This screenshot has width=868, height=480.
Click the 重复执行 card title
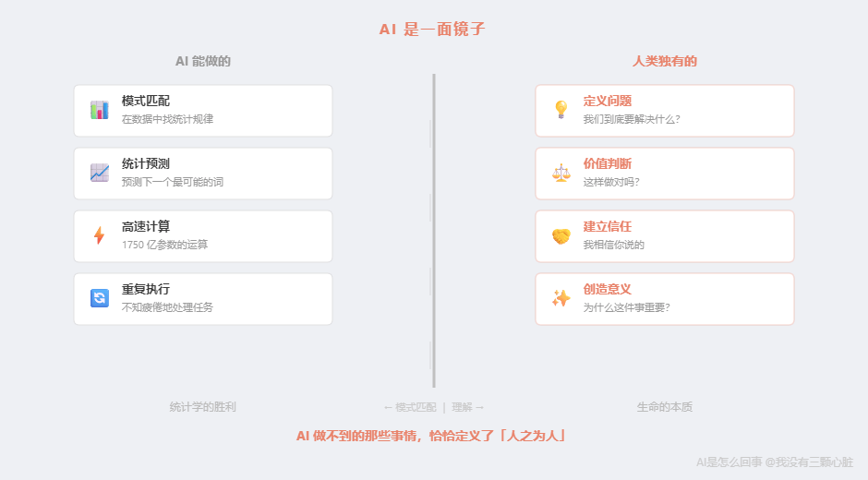point(146,289)
